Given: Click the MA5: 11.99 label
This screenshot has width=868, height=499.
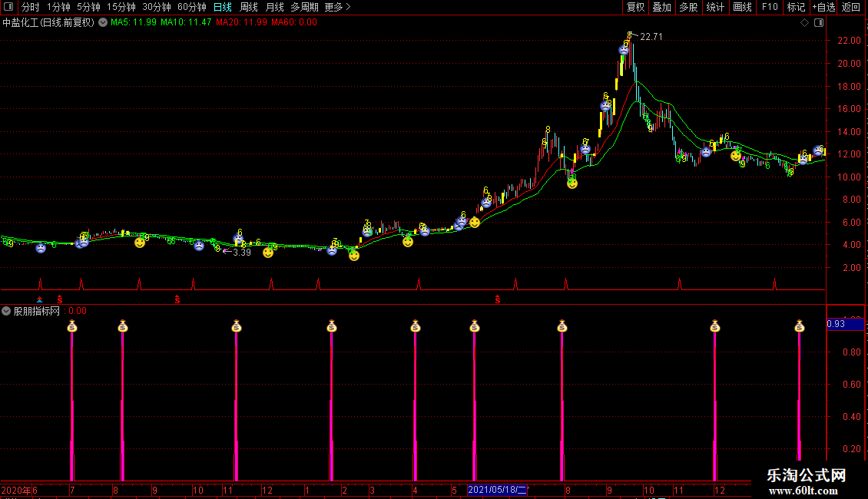Looking at the screenshot, I should (134, 23).
